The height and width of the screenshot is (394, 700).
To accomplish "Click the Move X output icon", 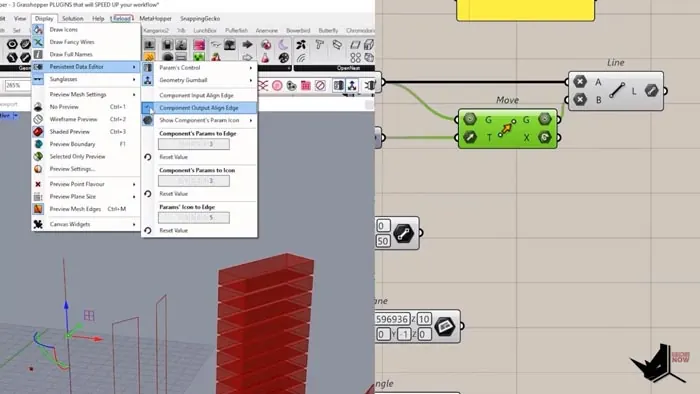I will point(544,137).
